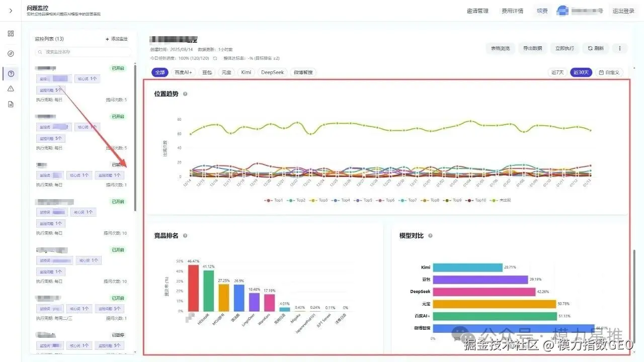Click the help icon beside 位置趋势
Image resolution: width=644 pixels, height=362 pixels.
[185, 94]
